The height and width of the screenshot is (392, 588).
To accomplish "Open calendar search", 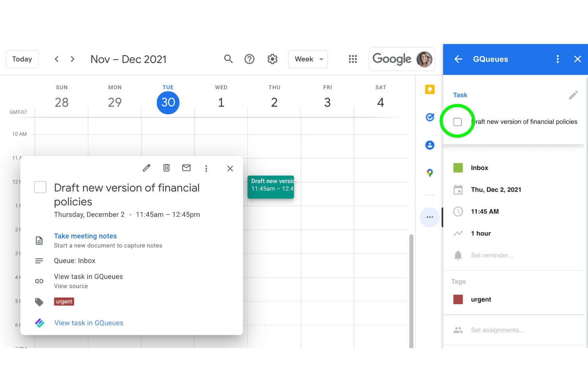I will coord(228,59).
